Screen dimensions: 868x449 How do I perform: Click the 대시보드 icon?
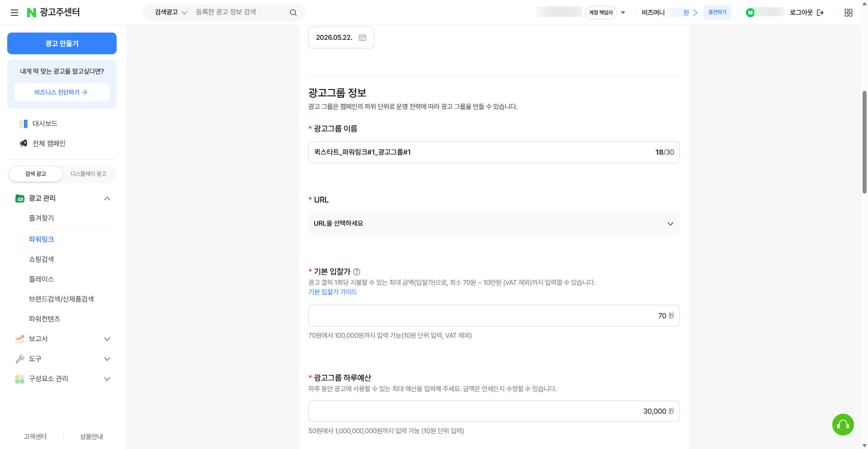[x=24, y=123]
